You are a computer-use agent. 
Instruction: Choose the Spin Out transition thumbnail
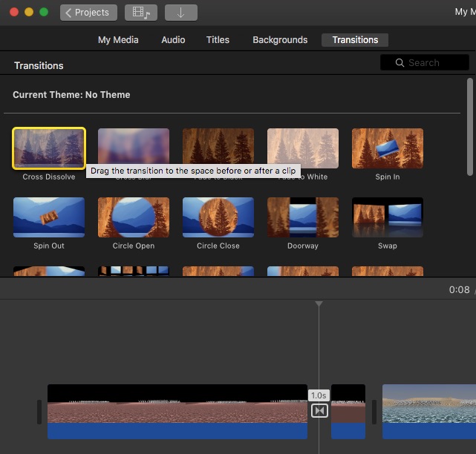point(49,217)
